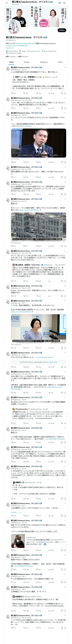View the 6.3M analytics icon on first post
This screenshot has height=644, width=72.
(x=51, y=93)
